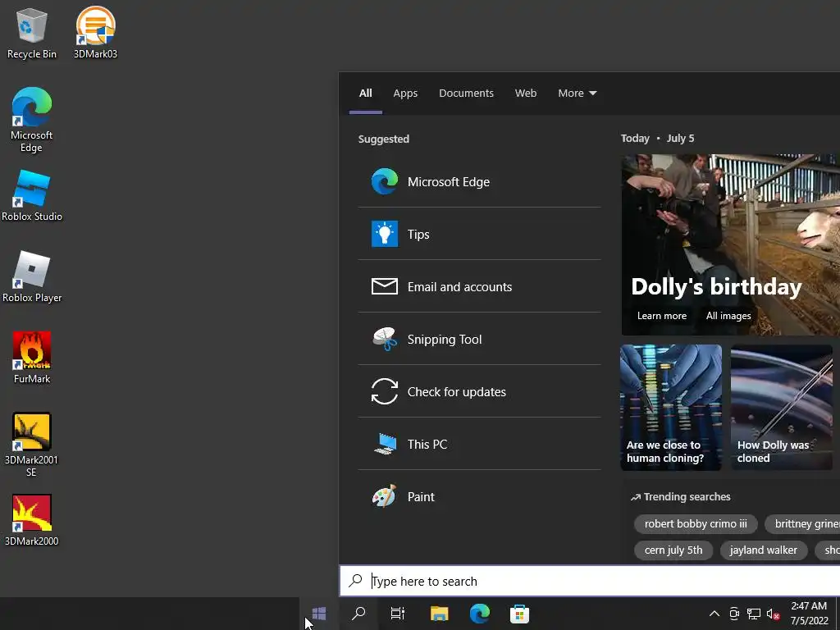Open the Roblox Studio desktop shortcut

coord(32,195)
